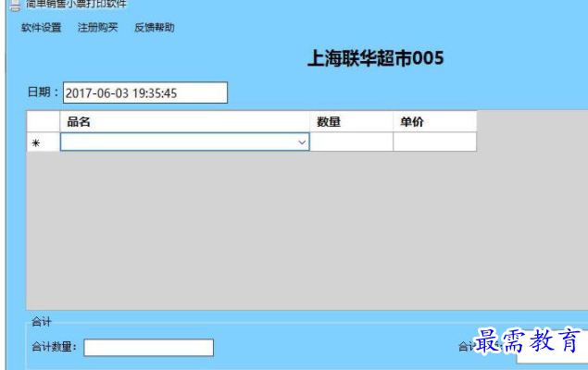Click the 合计数量 label

(54, 347)
